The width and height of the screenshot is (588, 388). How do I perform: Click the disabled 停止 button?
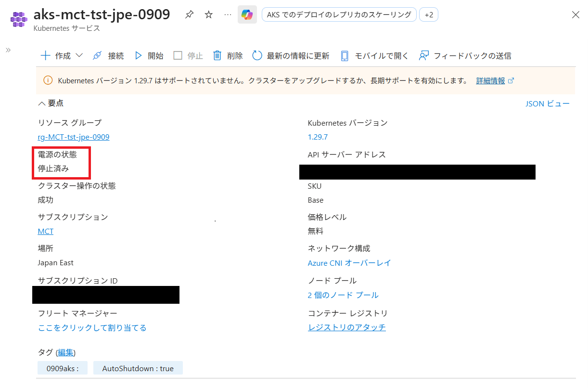tap(188, 56)
